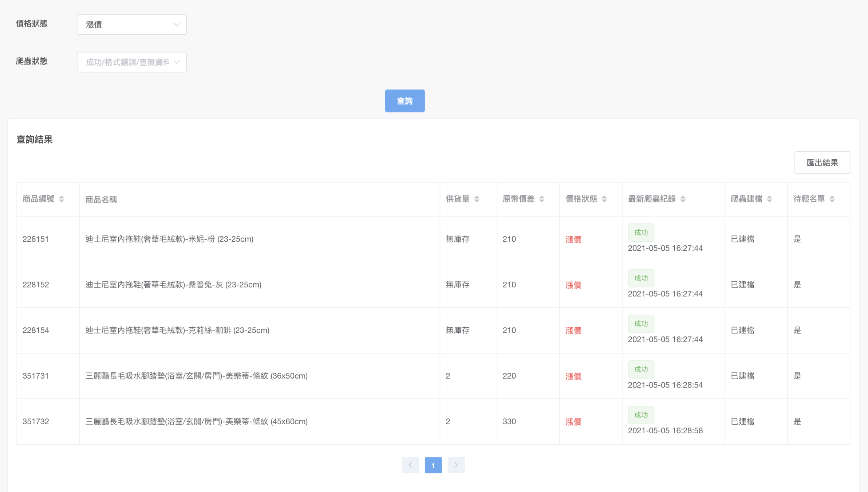Go to next page arrow
The width and height of the screenshot is (868, 492).
pyautogui.click(x=456, y=465)
